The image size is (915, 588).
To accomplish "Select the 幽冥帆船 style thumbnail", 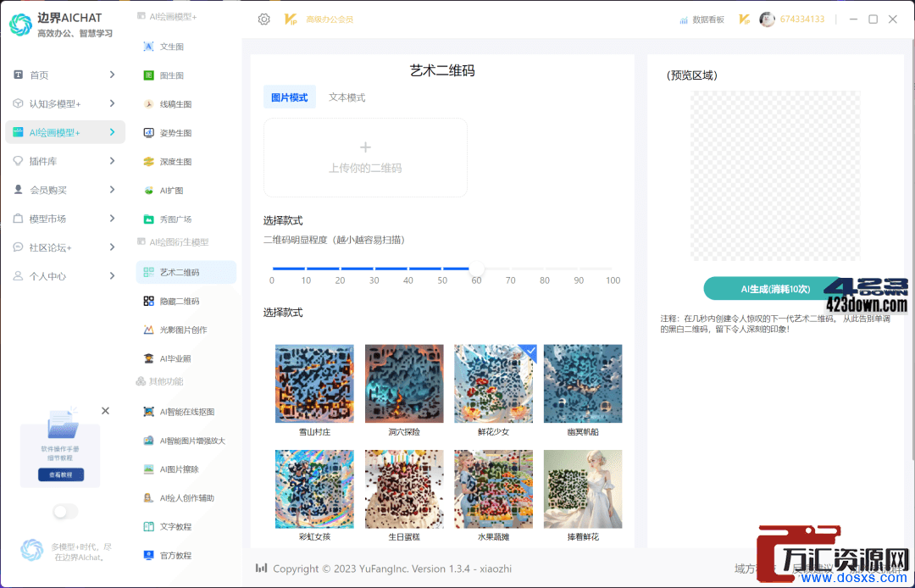I will pyautogui.click(x=583, y=383).
